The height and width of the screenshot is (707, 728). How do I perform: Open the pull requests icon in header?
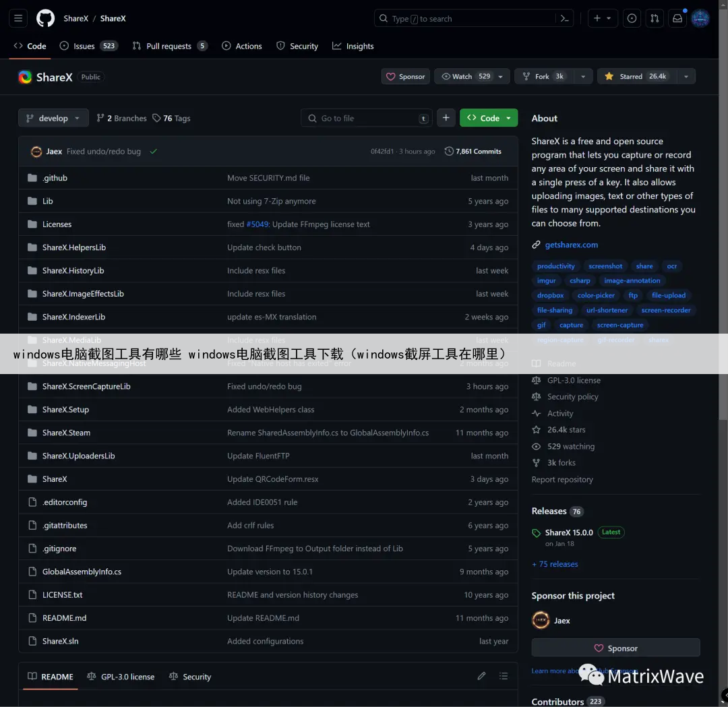tap(654, 18)
